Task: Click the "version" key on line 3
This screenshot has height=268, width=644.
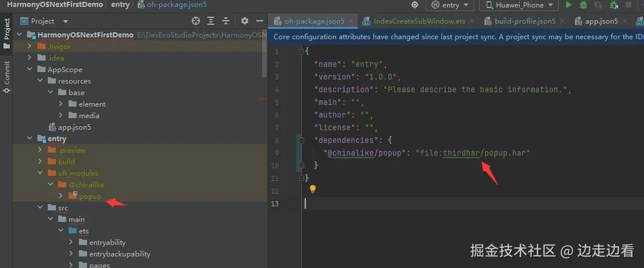Action: pos(333,77)
